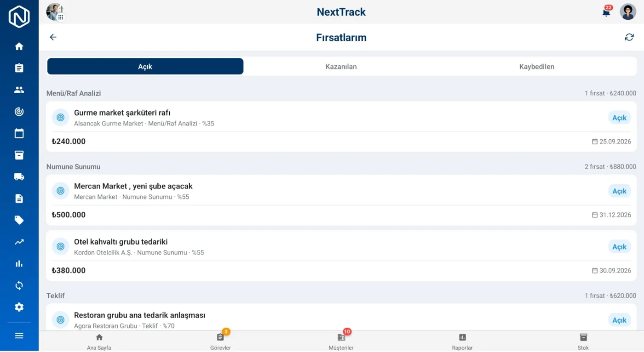Image resolution: width=644 pixels, height=352 pixels.
Task: Click the target icon on the Gurme market card
Action: [60, 118]
